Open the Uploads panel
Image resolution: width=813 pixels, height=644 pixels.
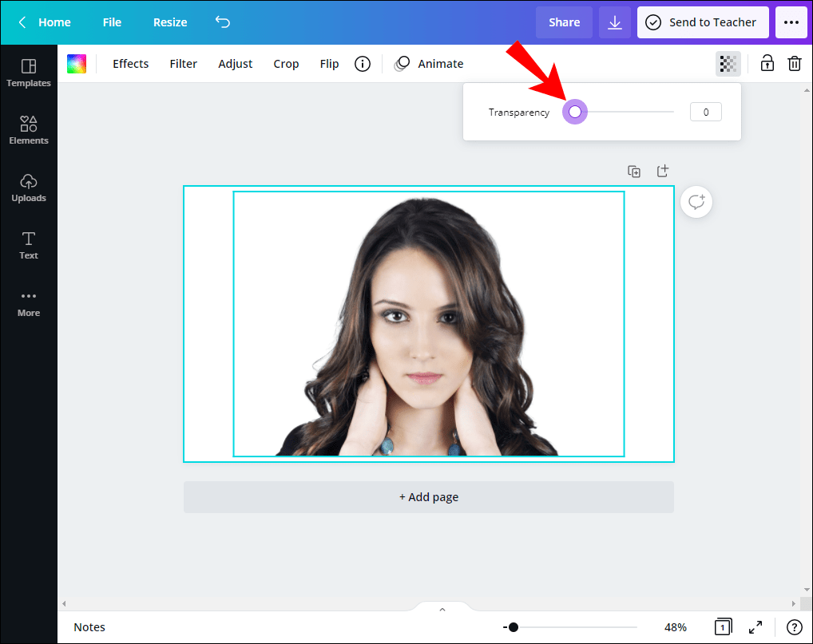point(29,188)
